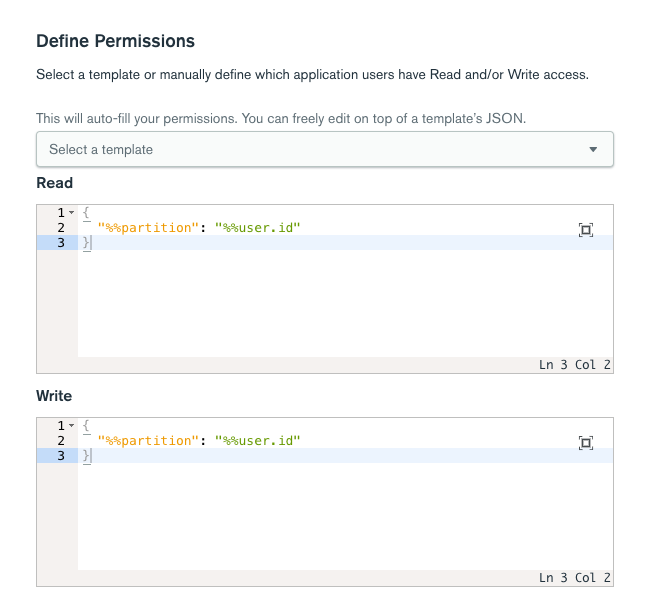
Task: Select line number 3 in Read gutter
Action: (61, 243)
